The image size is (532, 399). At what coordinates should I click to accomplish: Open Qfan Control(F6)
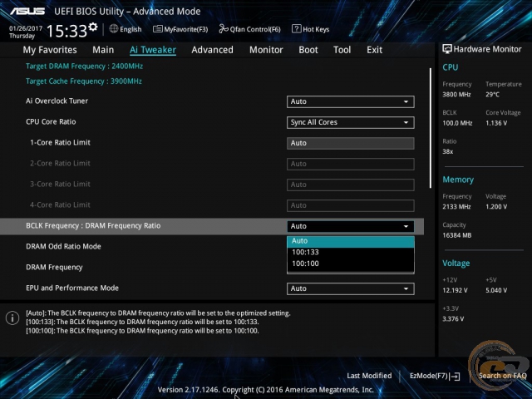click(249, 29)
